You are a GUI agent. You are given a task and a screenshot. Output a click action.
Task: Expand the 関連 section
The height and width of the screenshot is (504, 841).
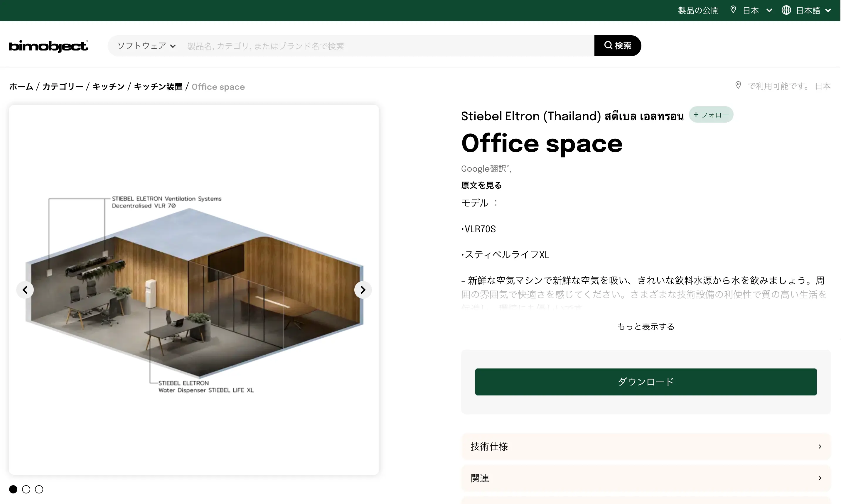pyautogui.click(x=645, y=478)
